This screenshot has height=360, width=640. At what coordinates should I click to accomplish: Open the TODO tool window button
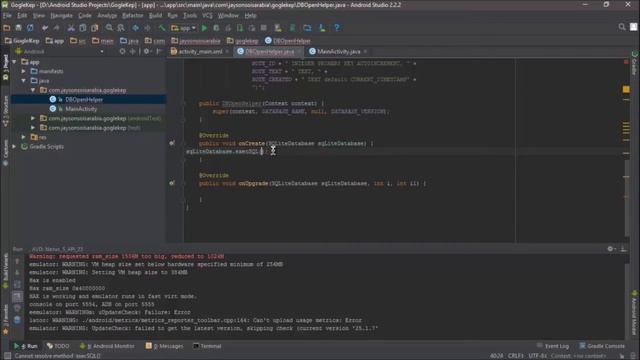58,346
